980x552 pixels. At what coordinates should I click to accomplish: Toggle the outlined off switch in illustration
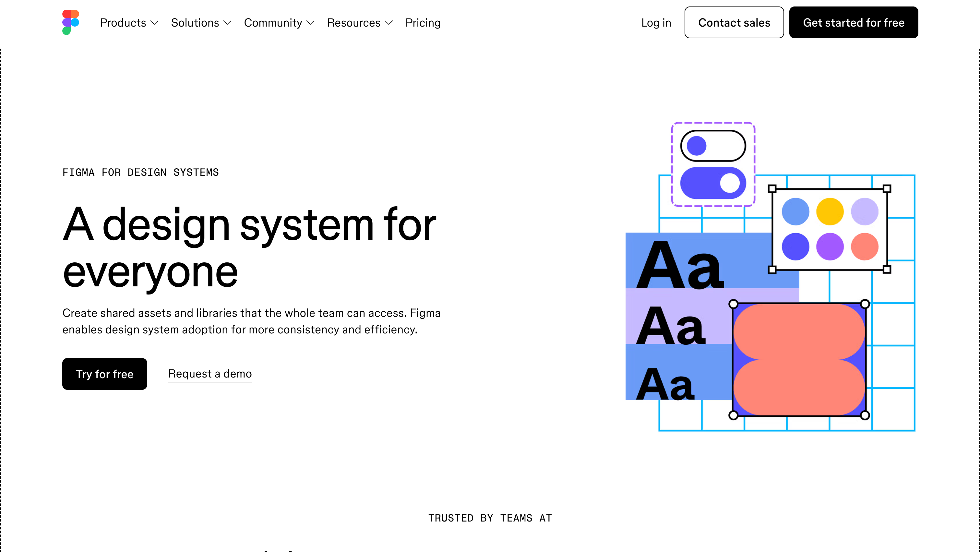tap(713, 146)
